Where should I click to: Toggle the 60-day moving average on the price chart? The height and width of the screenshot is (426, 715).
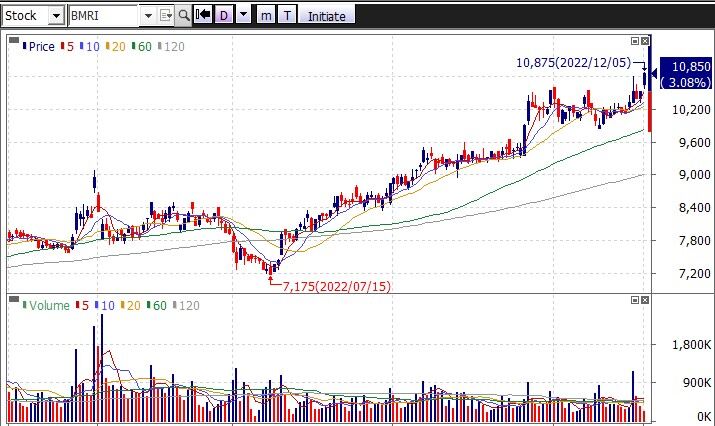140,46
